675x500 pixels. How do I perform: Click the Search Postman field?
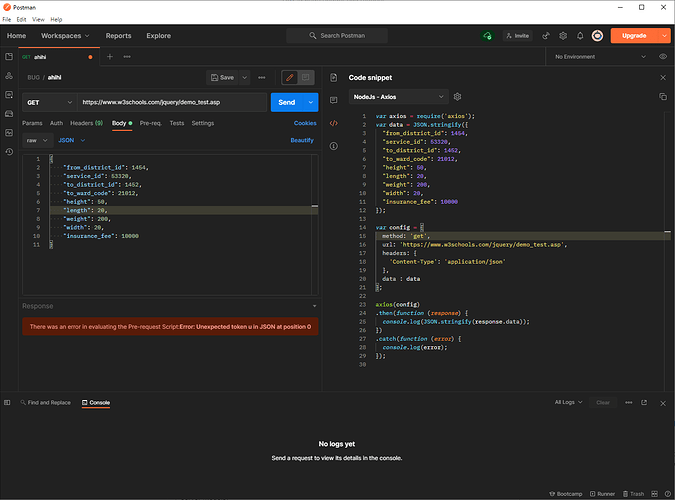click(337, 36)
